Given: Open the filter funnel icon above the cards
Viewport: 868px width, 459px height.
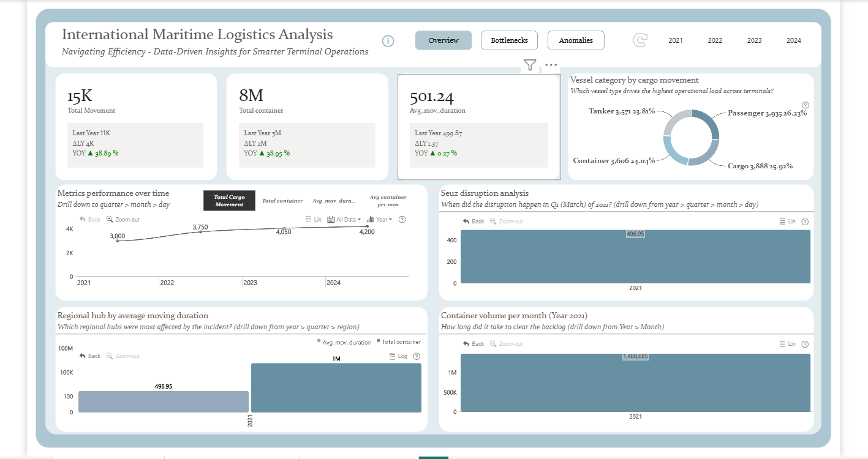Looking at the screenshot, I should [530, 65].
